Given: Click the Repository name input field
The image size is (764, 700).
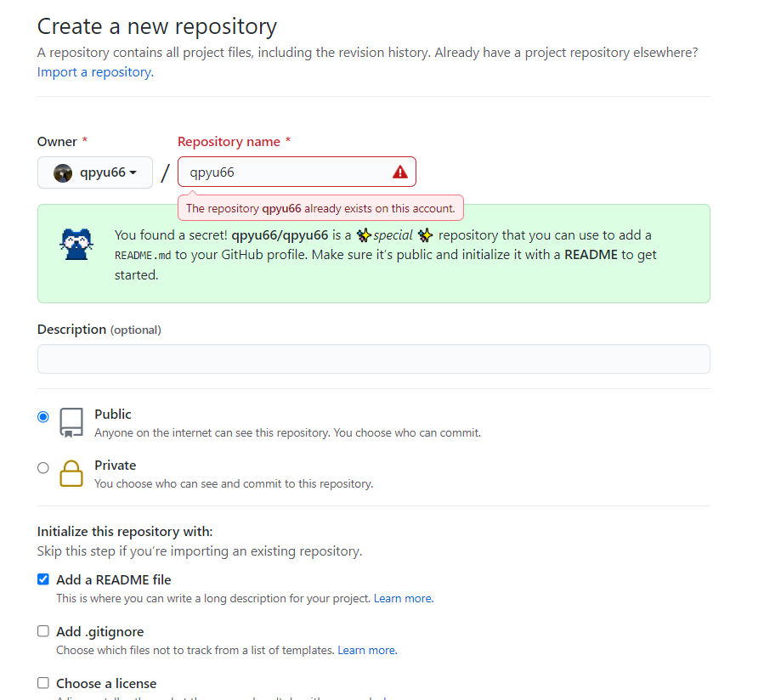Looking at the screenshot, I should pos(297,172).
